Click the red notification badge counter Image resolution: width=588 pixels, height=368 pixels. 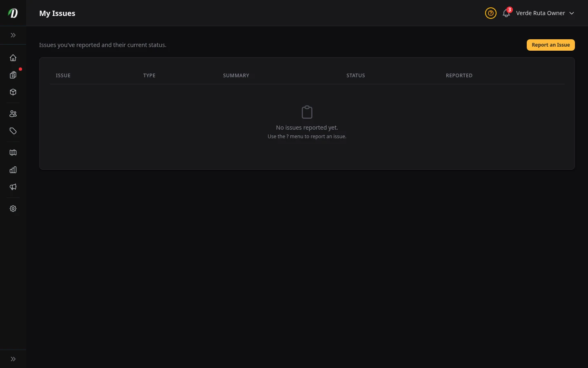coord(510,9)
